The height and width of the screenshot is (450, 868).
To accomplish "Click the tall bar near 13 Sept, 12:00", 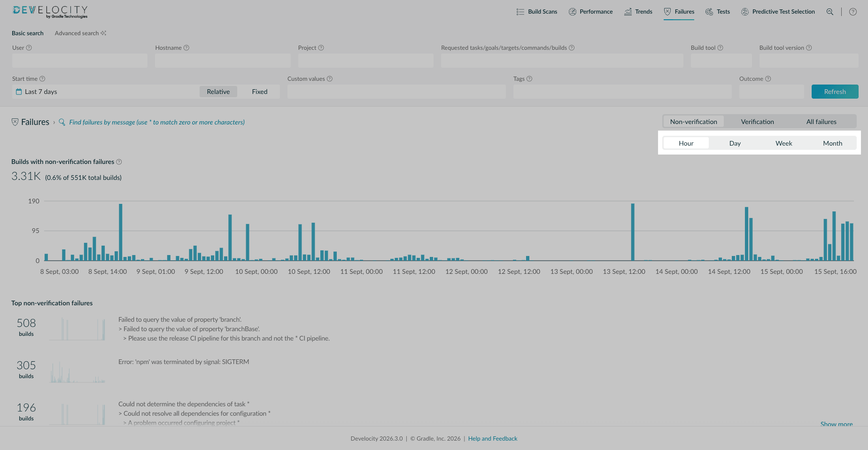I will 633,232.
